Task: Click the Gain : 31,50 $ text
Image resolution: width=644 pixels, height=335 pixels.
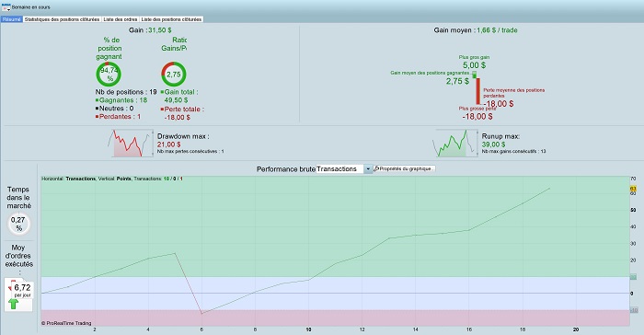Action: tap(150, 30)
